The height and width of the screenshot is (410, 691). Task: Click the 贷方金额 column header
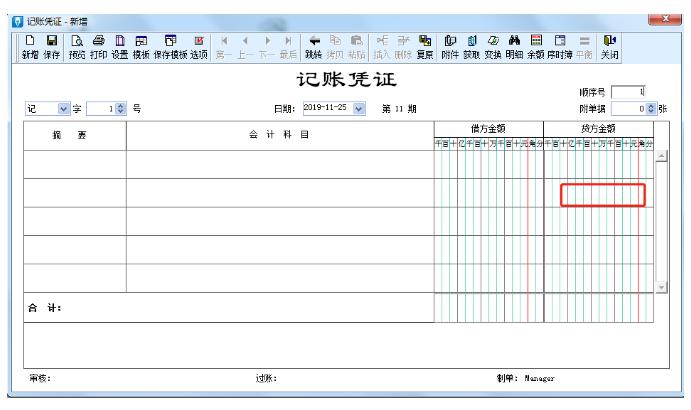pyautogui.click(x=598, y=129)
